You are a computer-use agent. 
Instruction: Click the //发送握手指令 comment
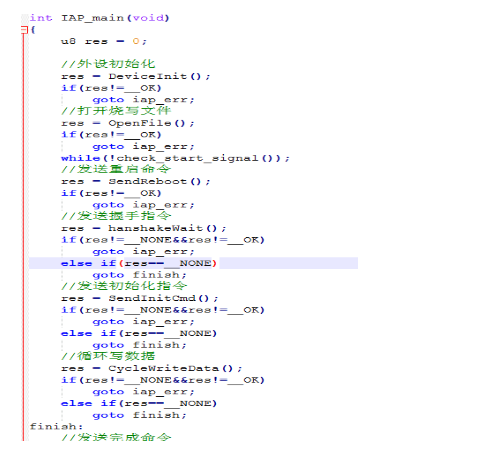pos(116,216)
